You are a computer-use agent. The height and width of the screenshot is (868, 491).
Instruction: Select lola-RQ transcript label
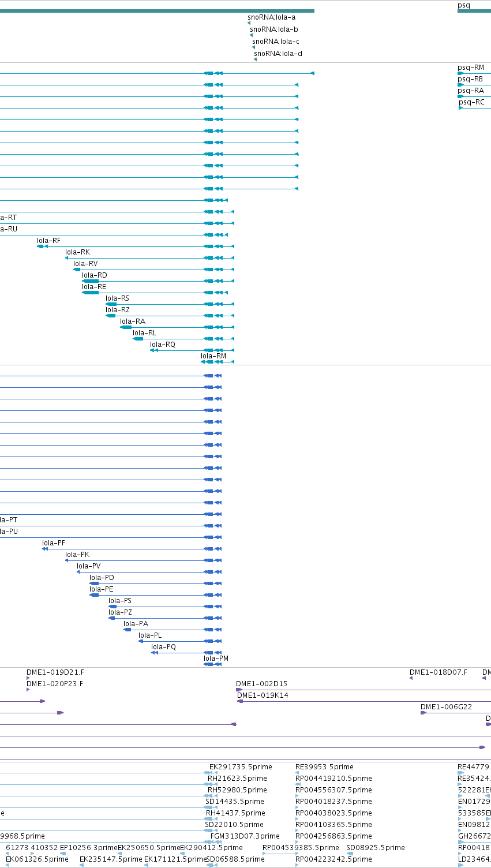163,345
